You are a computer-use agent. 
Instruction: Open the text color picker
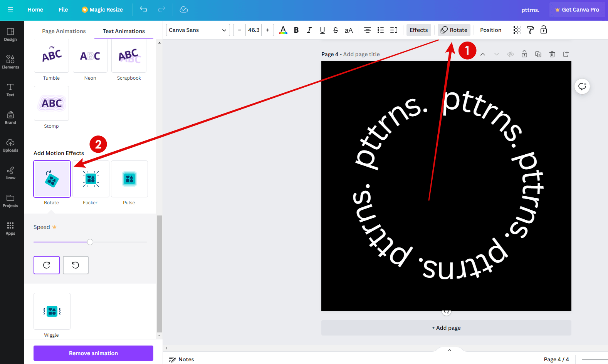[283, 30]
